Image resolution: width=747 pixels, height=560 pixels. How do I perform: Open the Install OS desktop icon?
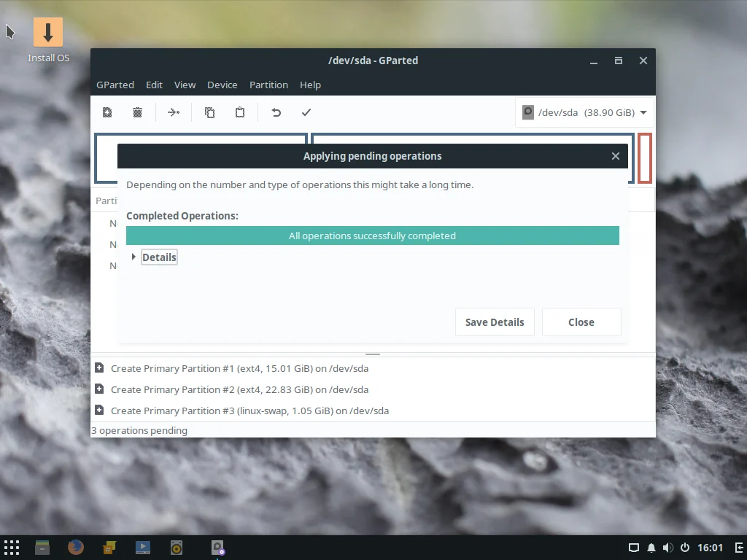tap(48, 41)
